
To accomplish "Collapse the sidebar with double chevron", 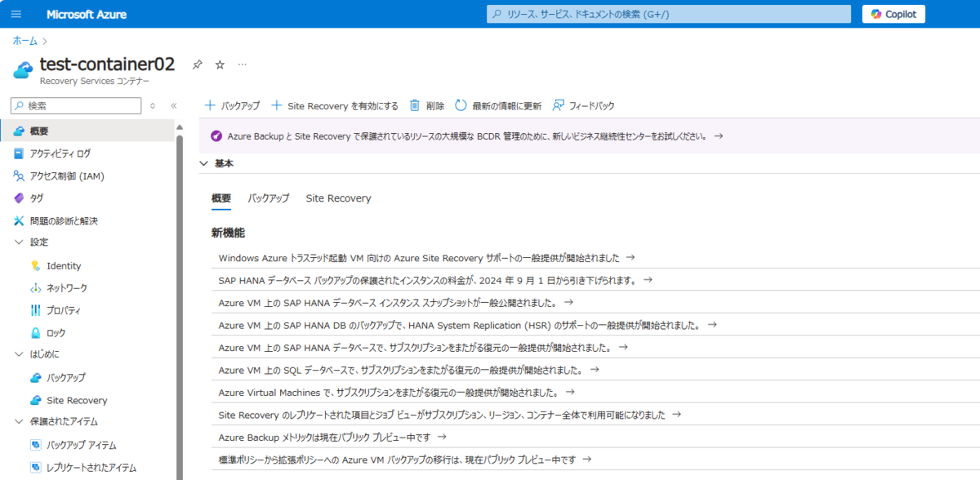I will (173, 105).
